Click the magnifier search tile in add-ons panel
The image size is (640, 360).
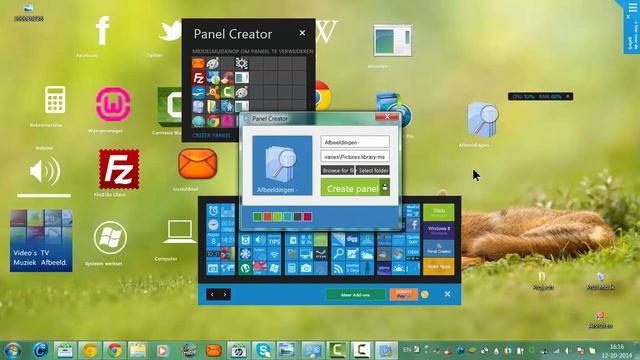point(338,254)
